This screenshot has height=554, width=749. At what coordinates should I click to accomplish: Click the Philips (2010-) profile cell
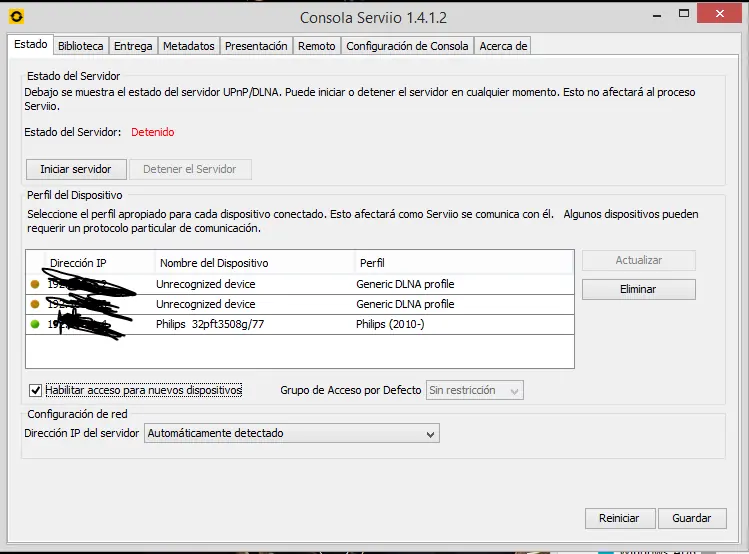pos(390,324)
